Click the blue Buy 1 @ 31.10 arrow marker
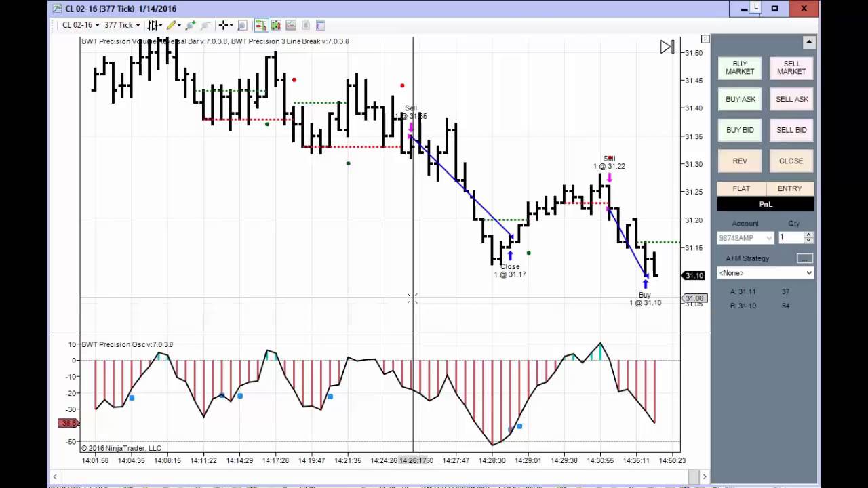Screen dimensions: 868x488 pyautogui.click(x=645, y=284)
